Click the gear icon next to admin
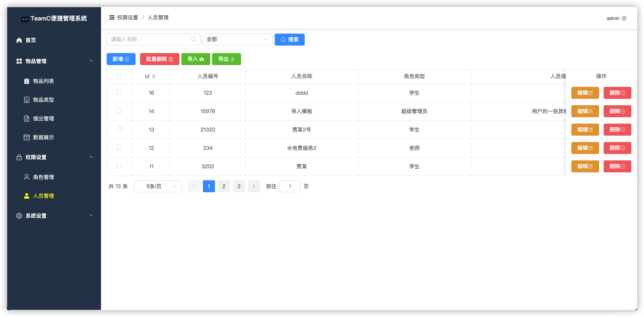This screenshot has height=317, width=644. [624, 18]
